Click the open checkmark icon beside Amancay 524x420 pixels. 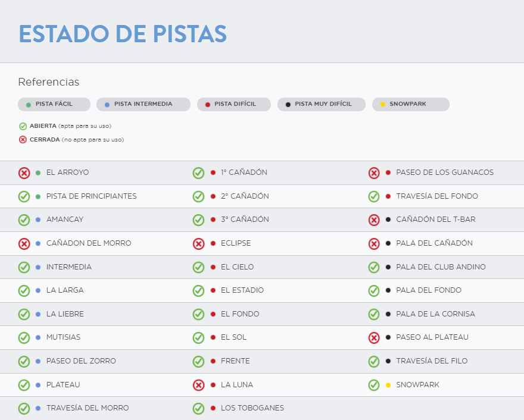click(x=24, y=220)
